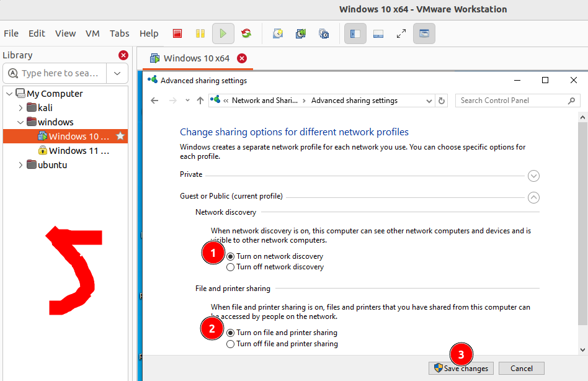Click the heading Change sharing options for different network profiles
Screen dimensions: 588x381
[294, 132]
